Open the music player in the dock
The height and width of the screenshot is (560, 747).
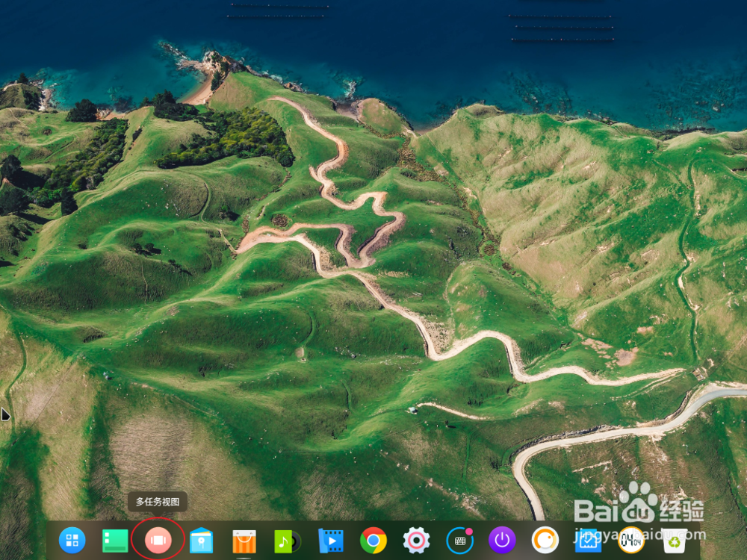click(x=288, y=541)
